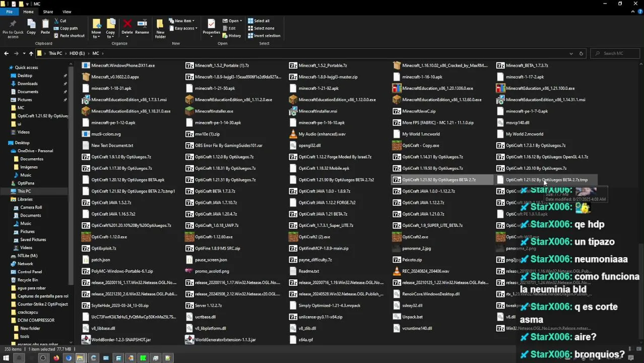Switch to the Home tab
This screenshot has width=644, height=363.
click(x=28, y=12)
